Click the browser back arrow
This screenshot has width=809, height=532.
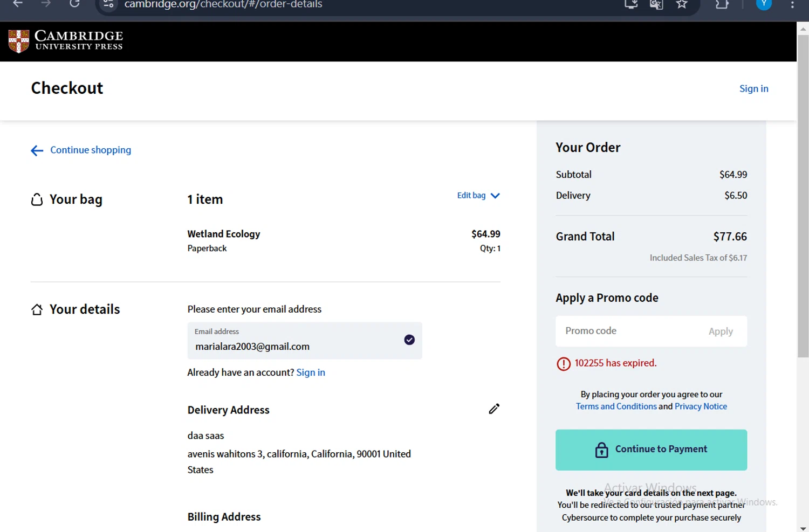[18, 4]
